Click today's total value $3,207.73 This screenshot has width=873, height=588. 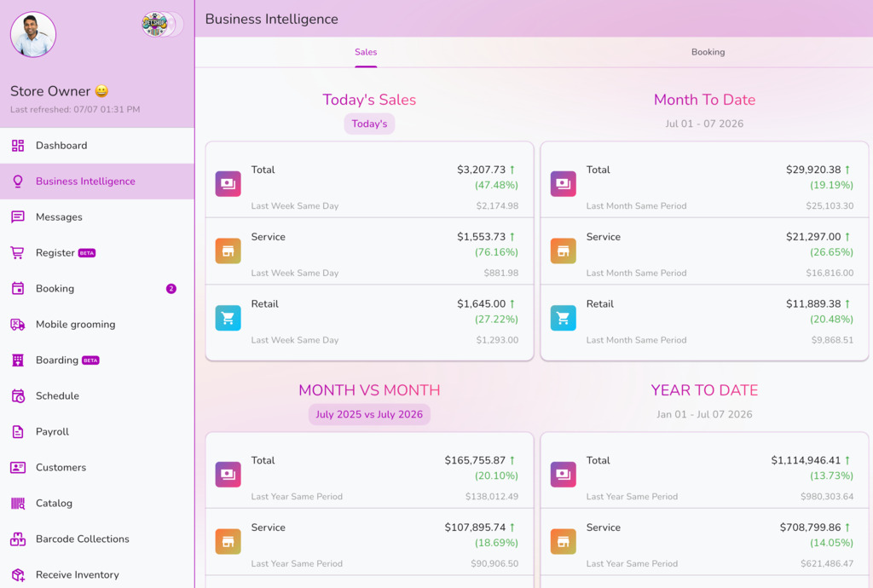(x=481, y=170)
